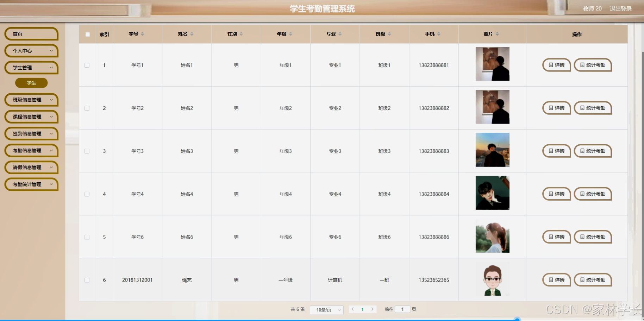Screen dimensions: 644x321
Task: Check the row checkbox for 姓名1
Action: pos(87,65)
